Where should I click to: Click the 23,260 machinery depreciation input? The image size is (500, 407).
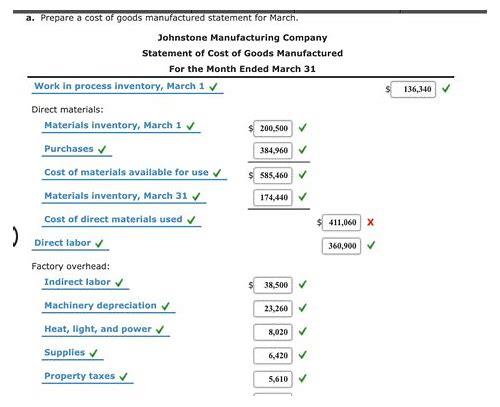273,308
